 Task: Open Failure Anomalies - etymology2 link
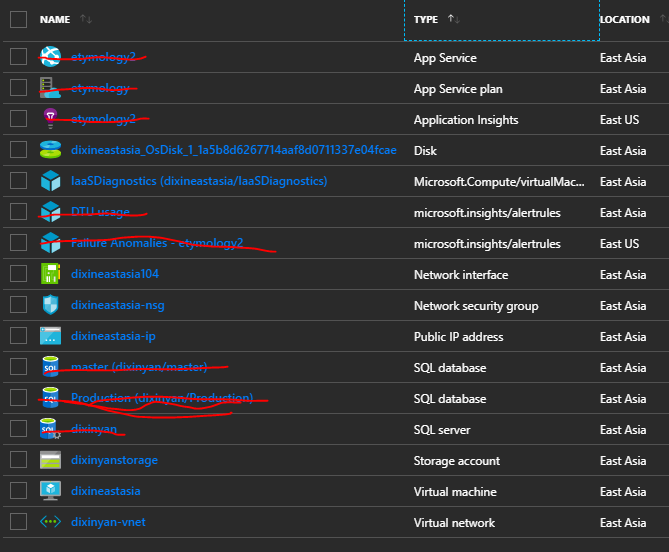(157, 243)
